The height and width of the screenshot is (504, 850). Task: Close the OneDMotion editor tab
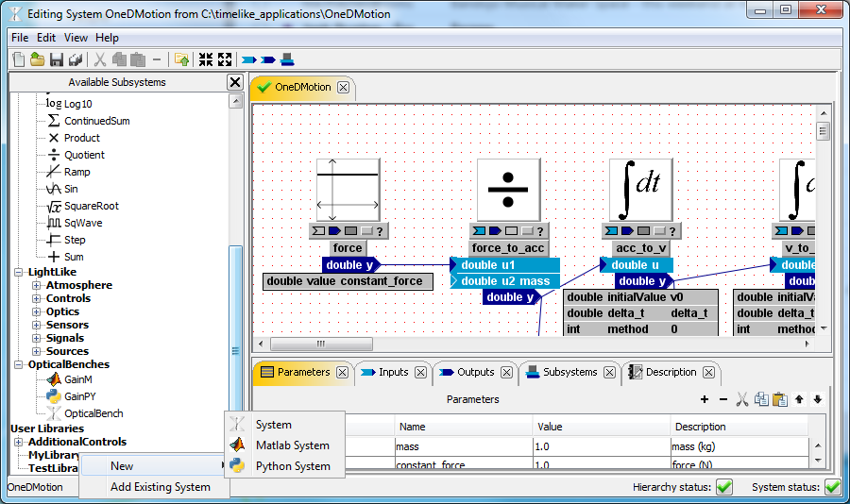click(343, 87)
